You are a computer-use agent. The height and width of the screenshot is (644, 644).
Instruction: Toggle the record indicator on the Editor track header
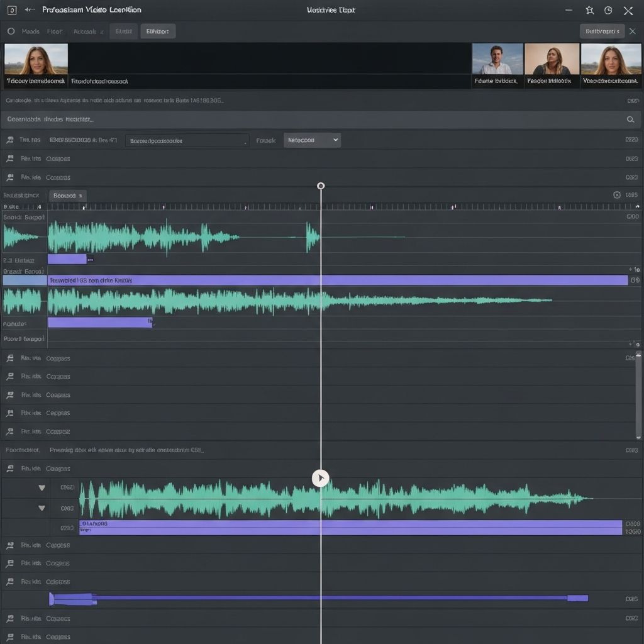coord(5,259)
